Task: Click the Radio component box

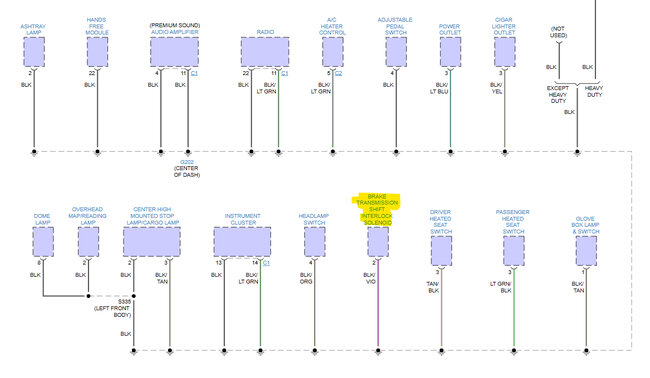Action: [265, 52]
